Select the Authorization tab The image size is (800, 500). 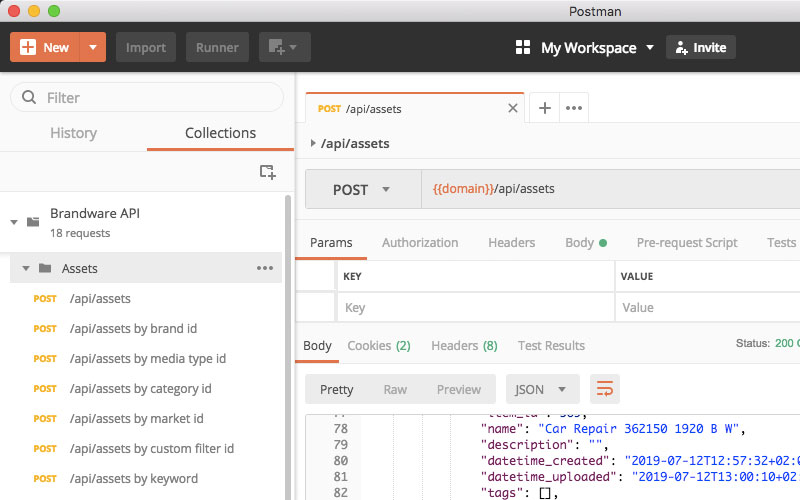click(420, 243)
